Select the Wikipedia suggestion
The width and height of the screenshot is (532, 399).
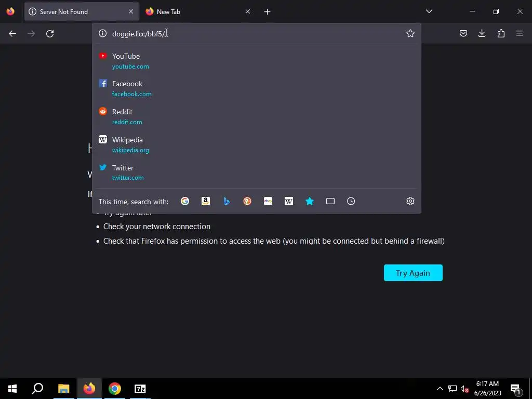coord(257,144)
